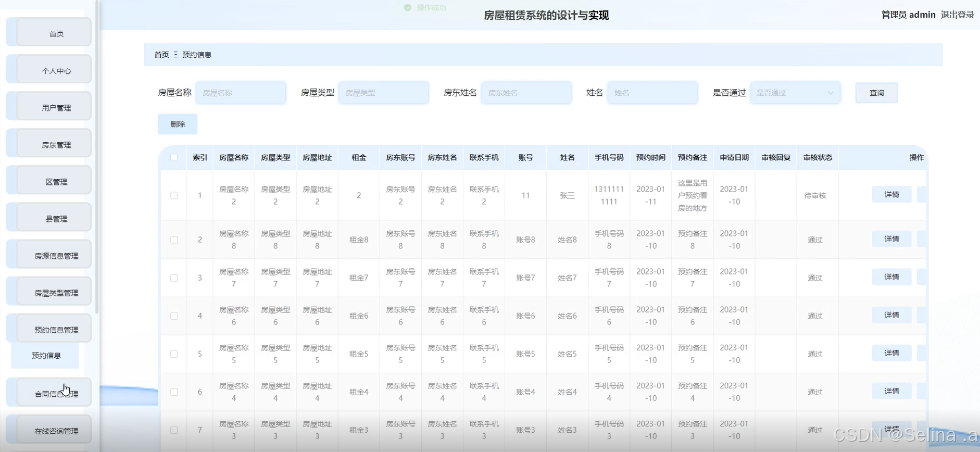980x452 pixels.
Task: Click the 预约时间 column header
Action: coord(650,157)
